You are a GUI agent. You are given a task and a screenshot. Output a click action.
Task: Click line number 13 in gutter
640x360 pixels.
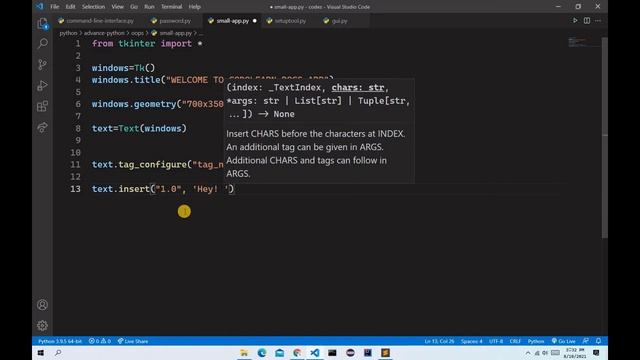(x=76, y=189)
